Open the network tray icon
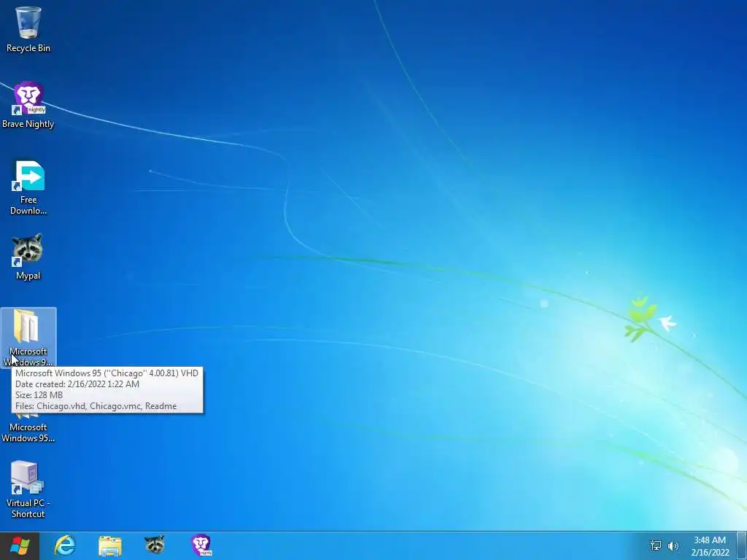 point(656,545)
